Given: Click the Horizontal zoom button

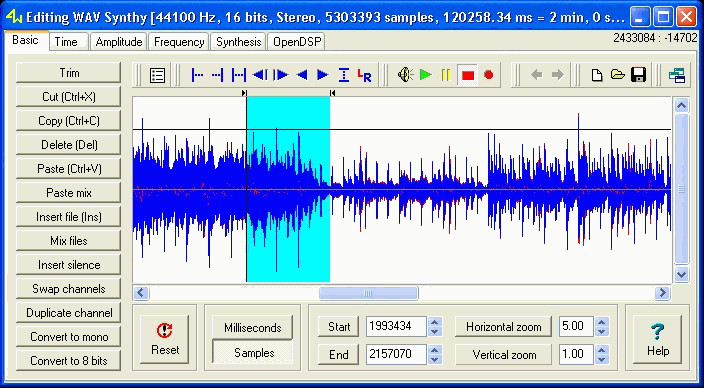Looking at the screenshot, I should (503, 327).
